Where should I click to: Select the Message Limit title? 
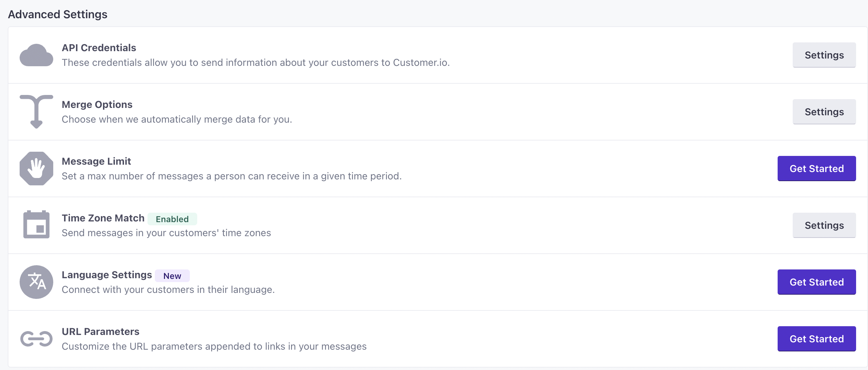coord(96,161)
